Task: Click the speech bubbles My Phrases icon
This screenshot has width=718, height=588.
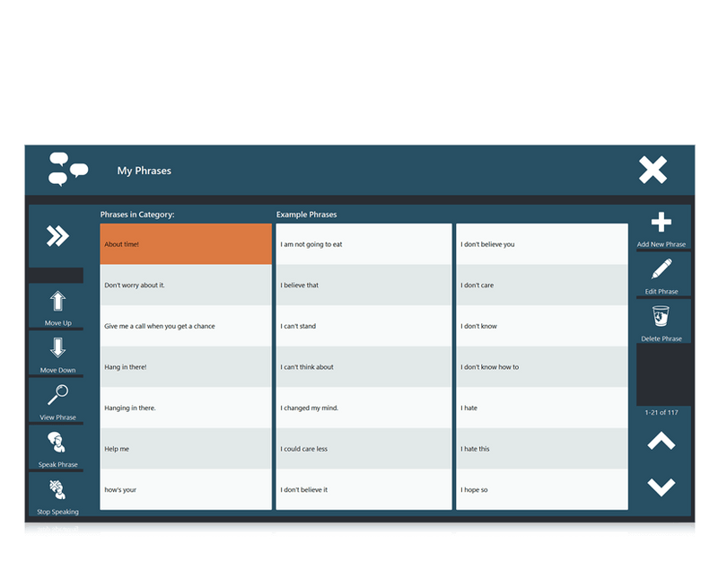Action: (x=68, y=170)
